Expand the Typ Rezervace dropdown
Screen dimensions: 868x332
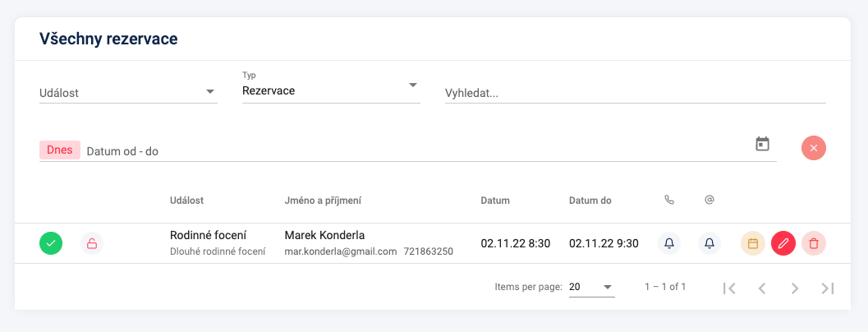coord(331,88)
